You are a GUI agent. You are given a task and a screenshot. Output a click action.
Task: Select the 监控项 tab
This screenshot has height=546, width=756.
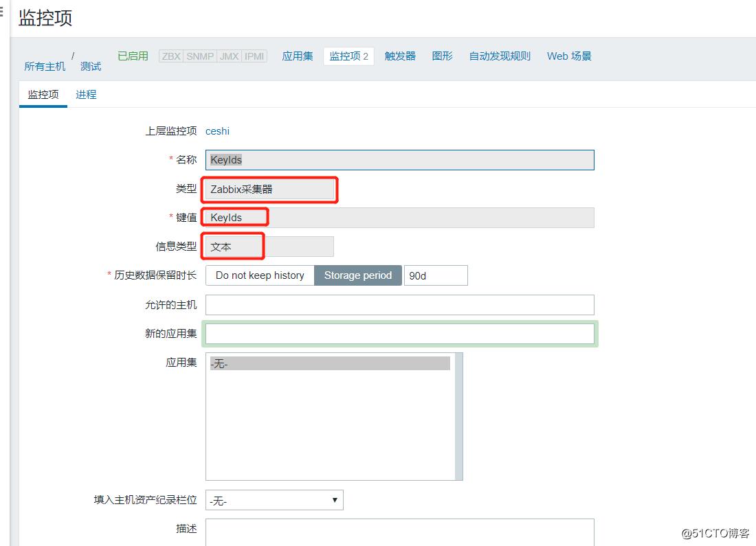point(42,95)
